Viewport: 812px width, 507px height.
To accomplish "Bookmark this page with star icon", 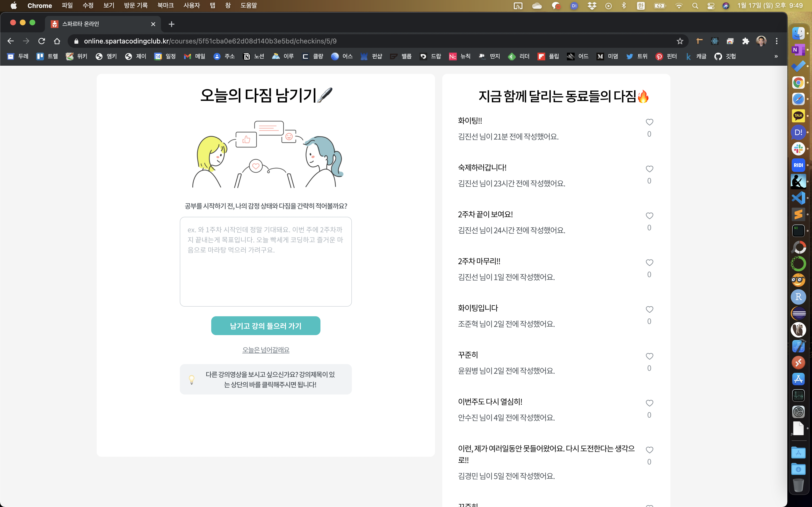I will (x=680, y=41).
